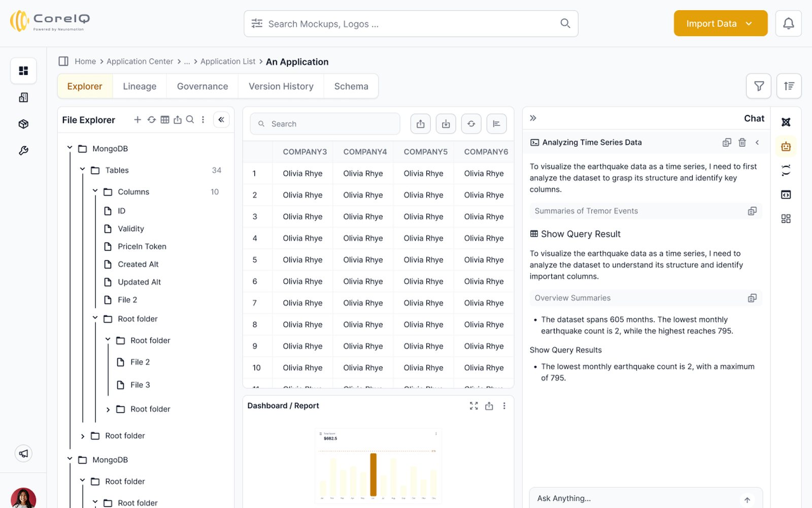Image resolution: width=812 pixels, height=508 pixels.
Task: Open the Schema tab
Action: [351, 86]
